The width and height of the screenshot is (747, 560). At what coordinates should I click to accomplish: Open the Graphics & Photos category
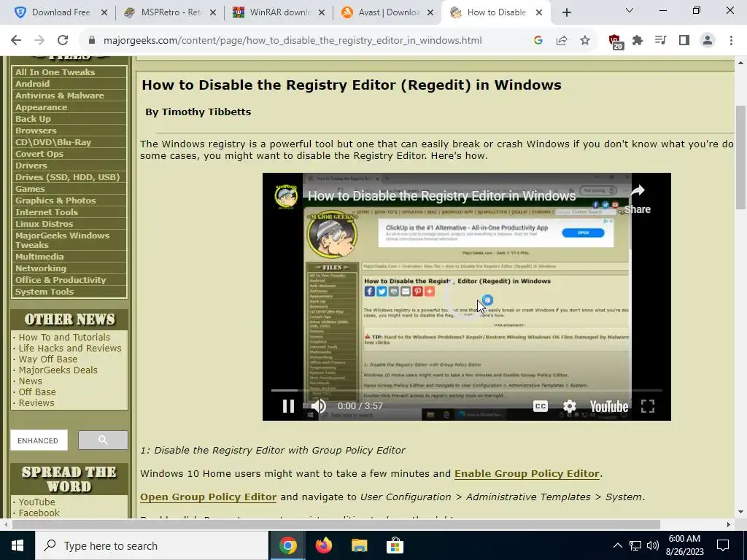pos(55,201)
